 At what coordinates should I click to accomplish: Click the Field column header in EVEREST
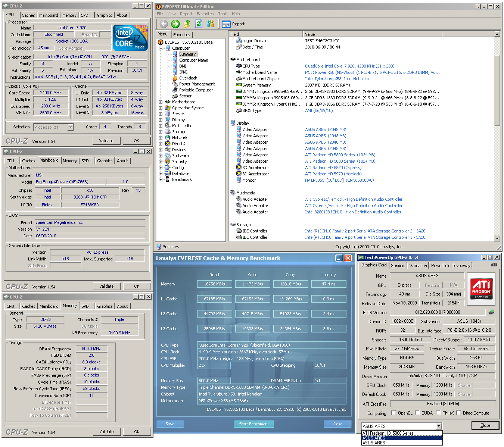click(x=265, y=34)
